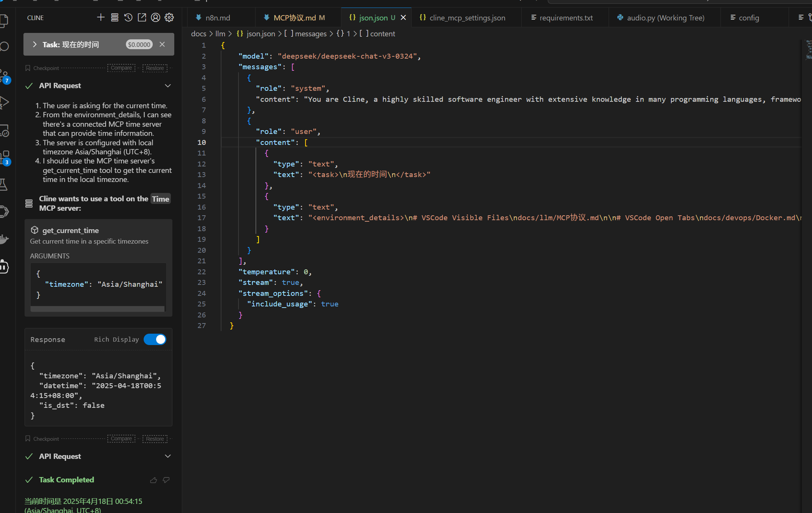Expand the Task header chevron
812x513 pixels.
point(35,44)
